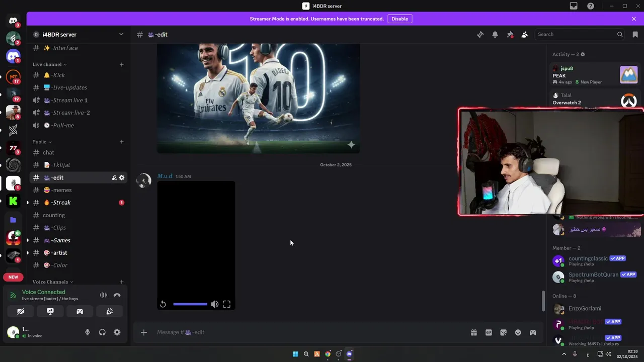Image resolution: width=644 pixels, height=362 pixels.
Task: Open user avatar status panel
Action: pyautogui.click(x=14, y=332)
